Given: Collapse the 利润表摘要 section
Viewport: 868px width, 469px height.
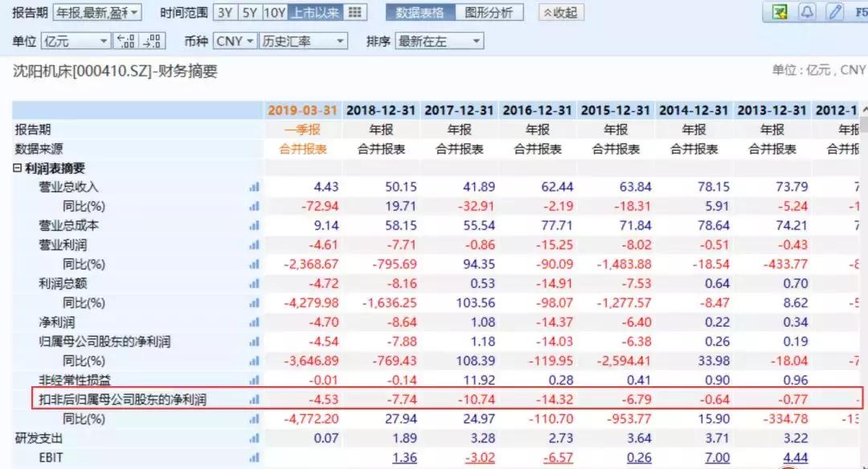Looking at the screenshot, I should click(17, 168).
